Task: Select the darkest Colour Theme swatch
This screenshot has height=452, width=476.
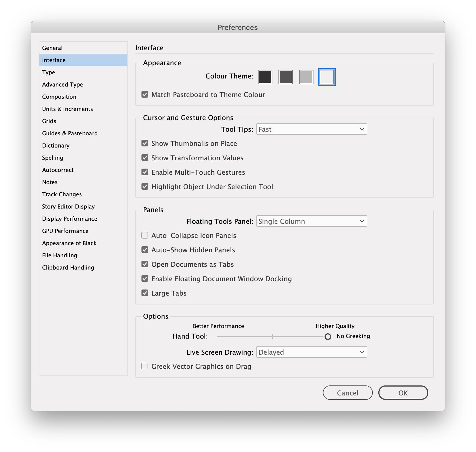Action: pyautogui.click(x=265, y=77)
